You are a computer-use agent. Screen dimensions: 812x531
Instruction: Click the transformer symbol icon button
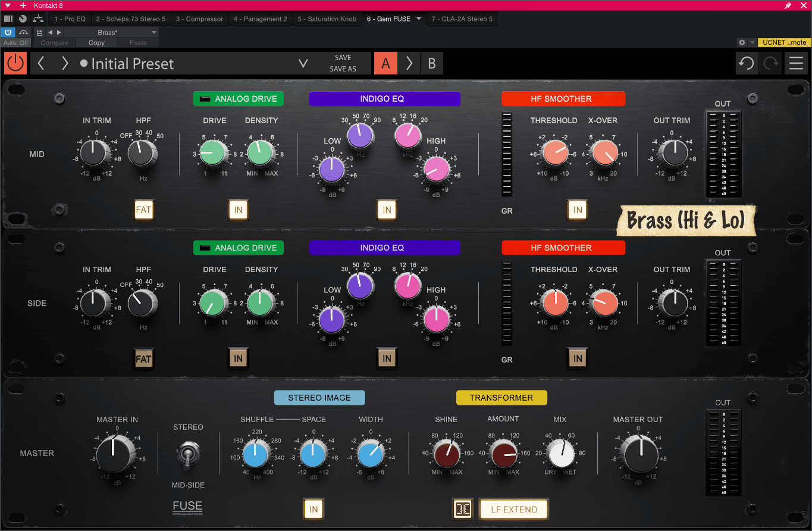(462, 509)
